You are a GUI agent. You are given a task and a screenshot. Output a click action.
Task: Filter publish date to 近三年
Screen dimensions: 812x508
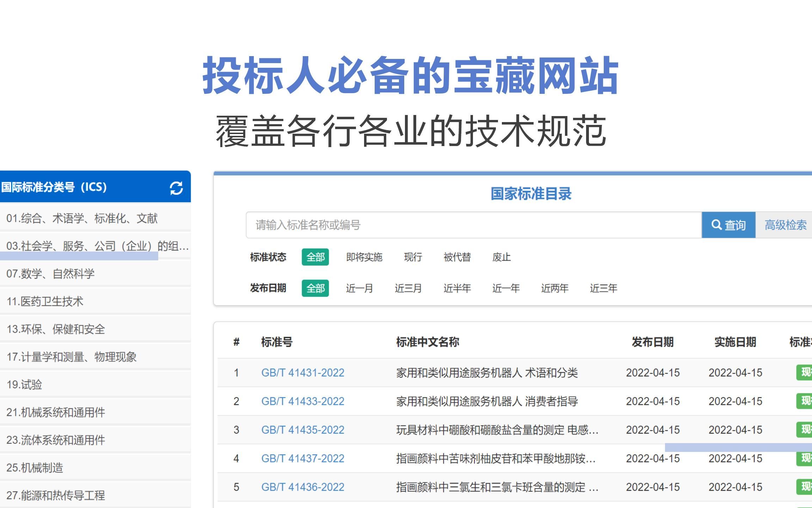pos(603,288)
